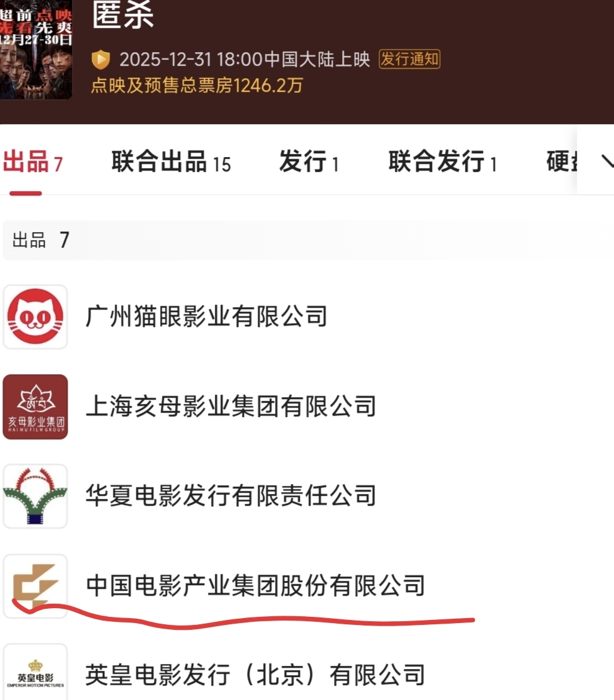Select the Huaxia Film Distribution logo
This screenshot has height=700, width=614.
(x=35, y=496)
